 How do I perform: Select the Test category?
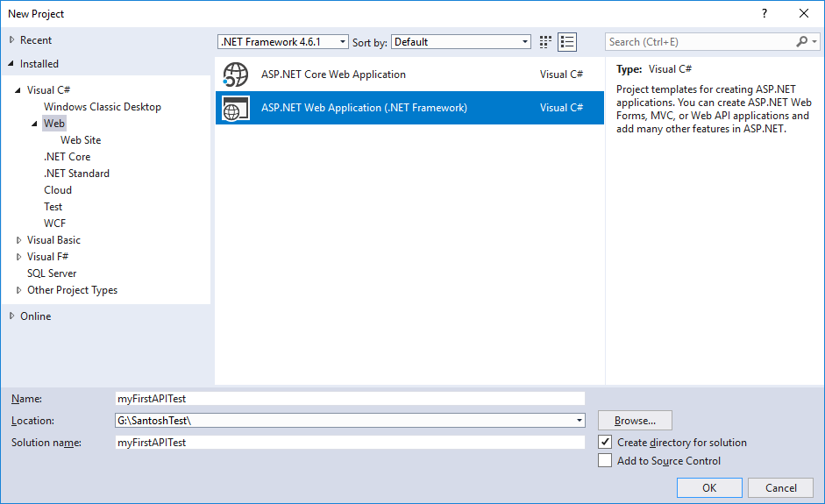(x=53, y=207)
